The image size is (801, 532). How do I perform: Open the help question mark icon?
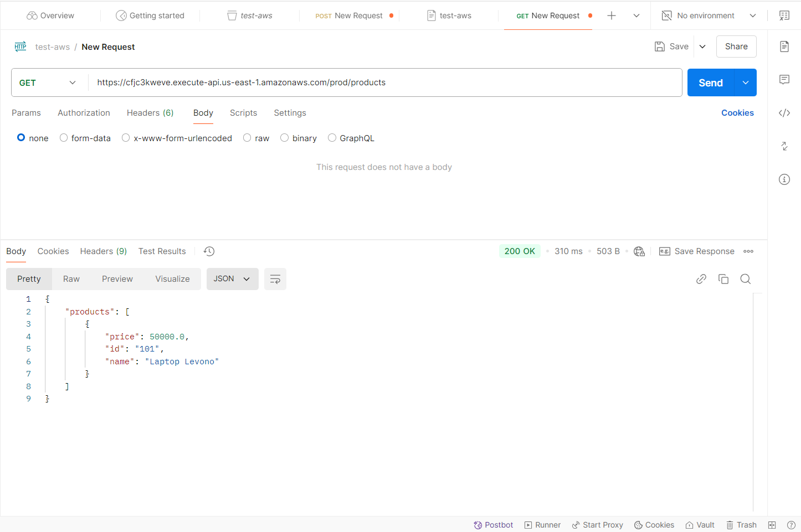pos(791,525)
